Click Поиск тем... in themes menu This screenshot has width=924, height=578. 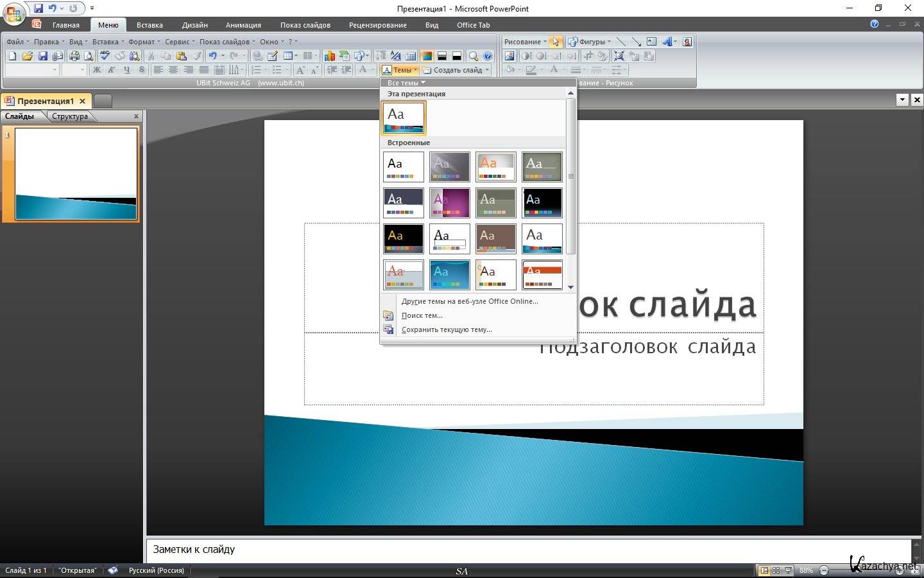(422, 315)
